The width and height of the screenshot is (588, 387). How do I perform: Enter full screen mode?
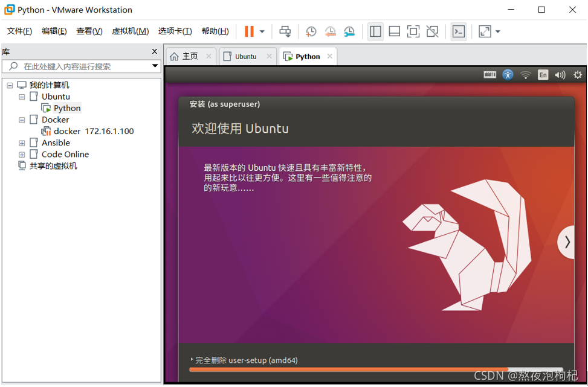(x=413, y=31)
